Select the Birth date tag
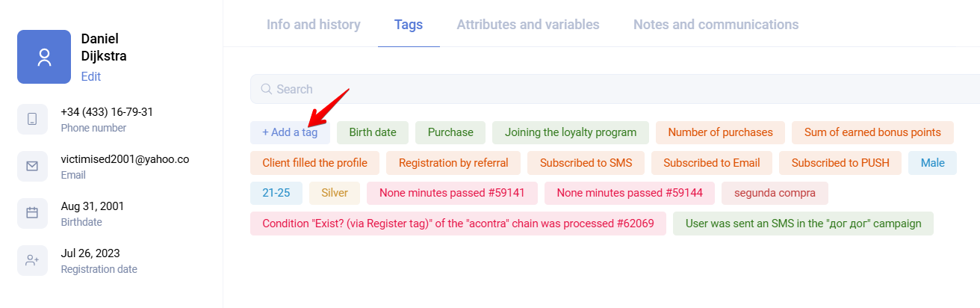This screenshot has width=980, height=308. click(x=373, y=132)
